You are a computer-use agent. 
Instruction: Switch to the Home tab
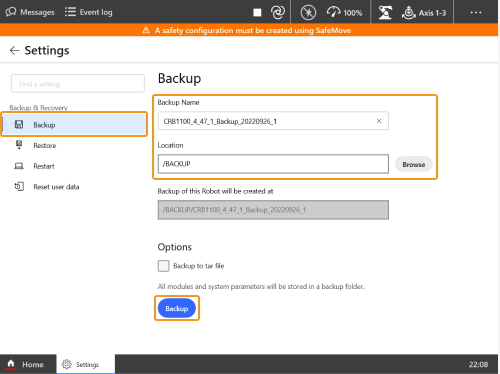click(x=28, y=364)
